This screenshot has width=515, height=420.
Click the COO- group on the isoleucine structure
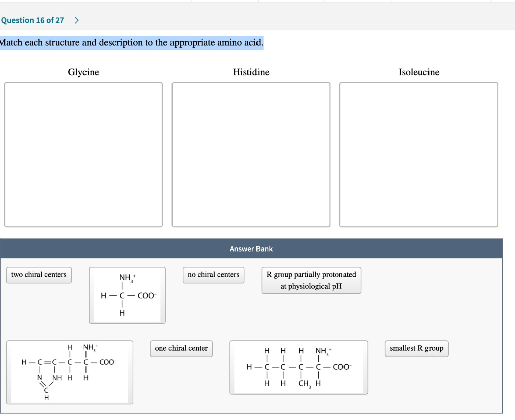tap(342, 367)
